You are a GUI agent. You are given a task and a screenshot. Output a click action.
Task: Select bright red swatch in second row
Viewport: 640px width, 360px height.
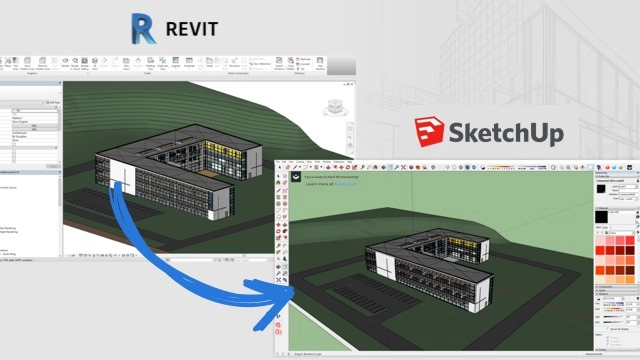600,250
